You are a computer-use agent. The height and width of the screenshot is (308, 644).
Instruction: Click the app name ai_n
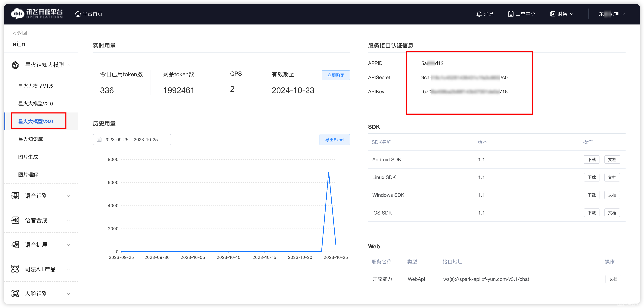click(19, 44)
